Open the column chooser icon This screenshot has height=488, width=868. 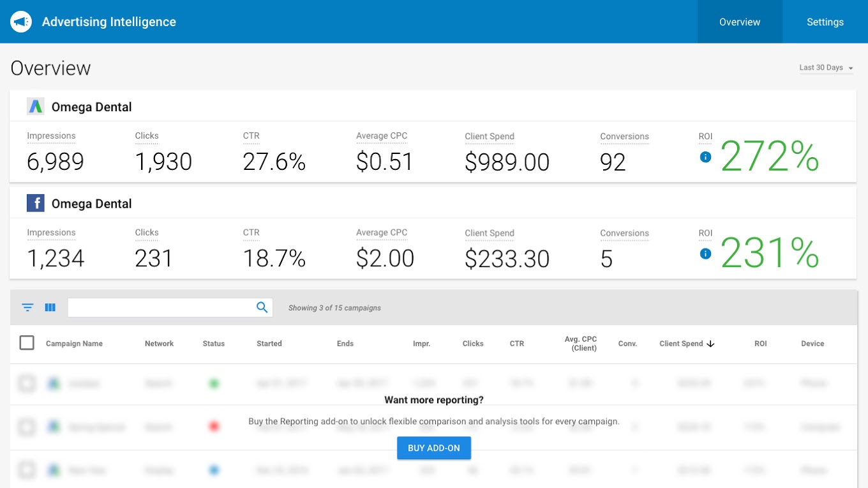point(50,307)
